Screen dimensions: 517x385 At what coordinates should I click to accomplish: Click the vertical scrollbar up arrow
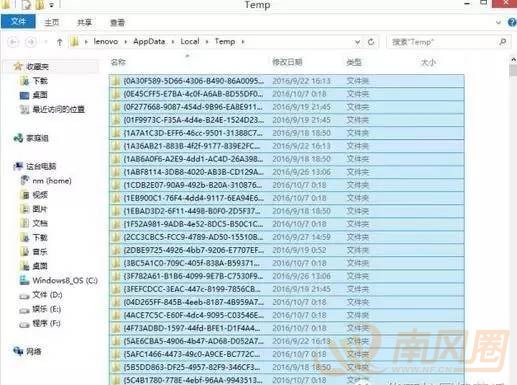coord(513,60)
